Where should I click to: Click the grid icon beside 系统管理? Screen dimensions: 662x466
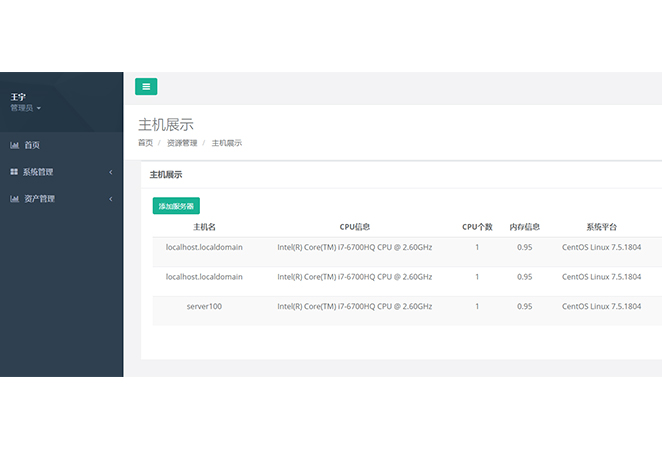pos(14,172)
